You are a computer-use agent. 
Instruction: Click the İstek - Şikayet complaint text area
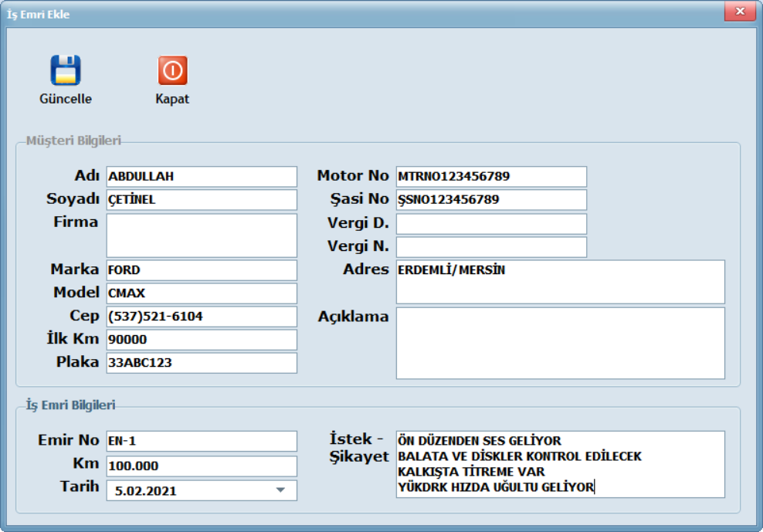[x=560, y=464]
